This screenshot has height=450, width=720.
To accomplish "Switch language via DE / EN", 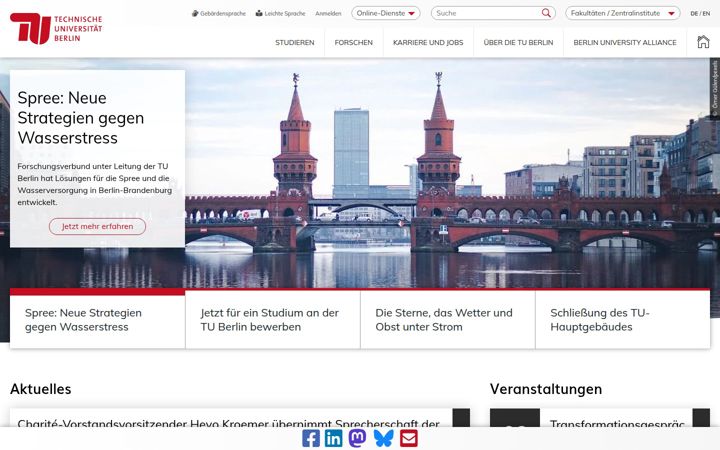I will point(700,13).
